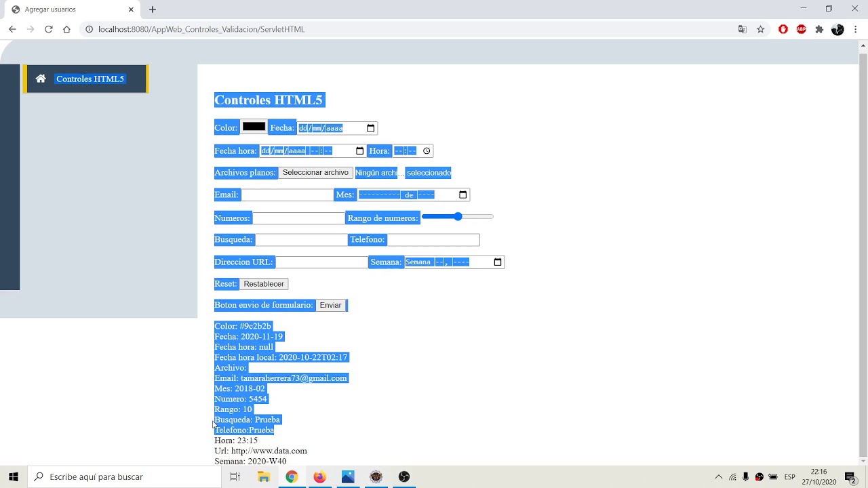
Task: Click the Seleccionar archivo button
Action: [315, 173]
